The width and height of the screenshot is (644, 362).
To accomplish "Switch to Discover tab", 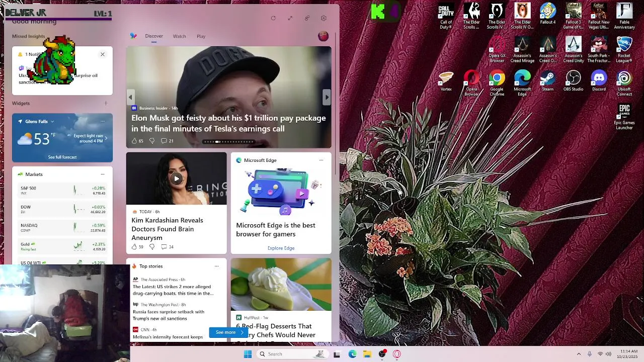I will coord(154,36).
